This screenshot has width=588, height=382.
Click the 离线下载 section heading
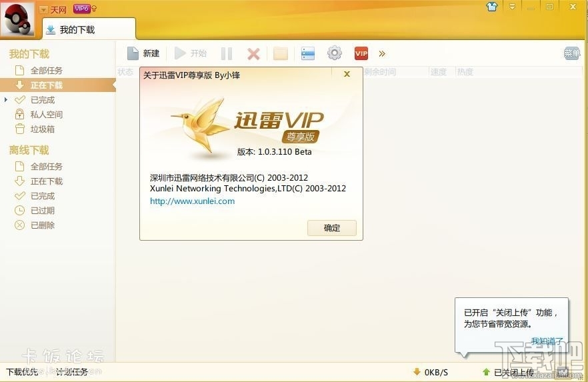tap(29, 150)
